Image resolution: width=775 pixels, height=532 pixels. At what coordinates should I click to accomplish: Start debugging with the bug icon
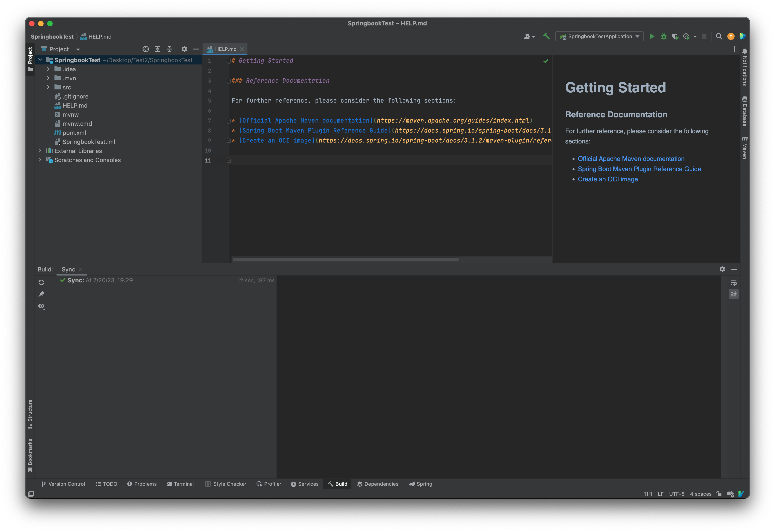pos(663,36)
